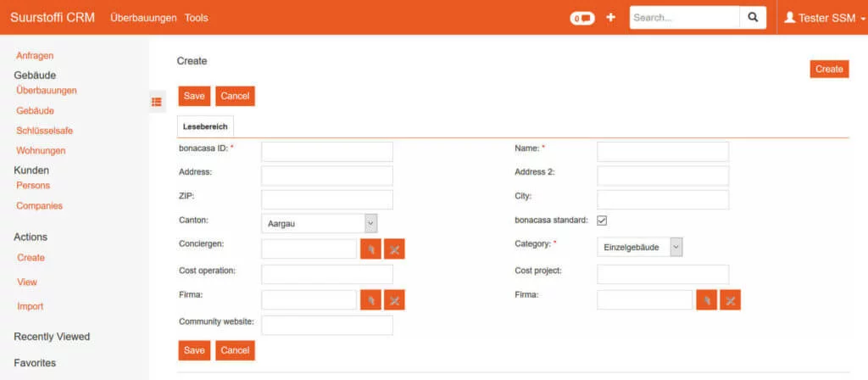Open the notifications message counter badge

[581, 18]
